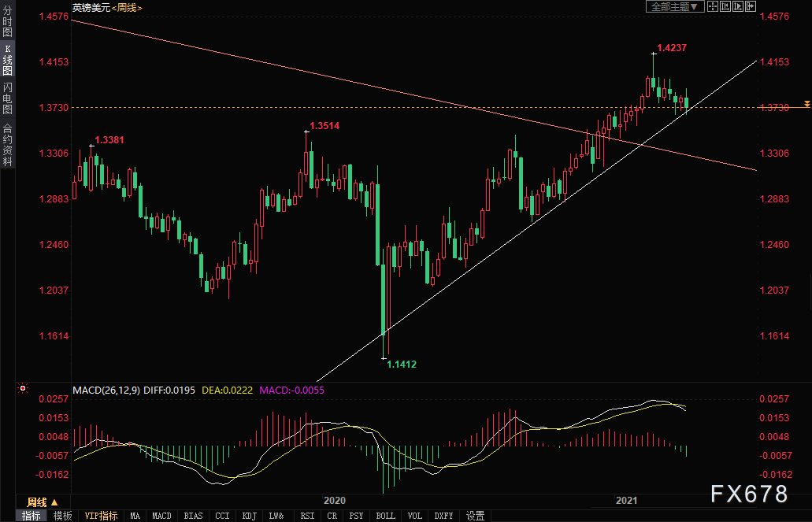812x522 pixels.
Task: Select the VIP指标 tab
Action: [101, 516]
